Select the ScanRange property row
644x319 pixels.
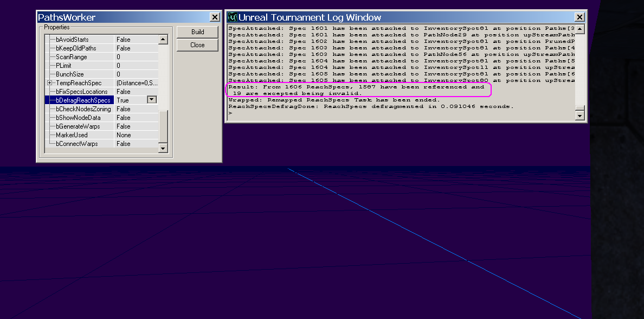pyautogui.click(x=102, y=57)
